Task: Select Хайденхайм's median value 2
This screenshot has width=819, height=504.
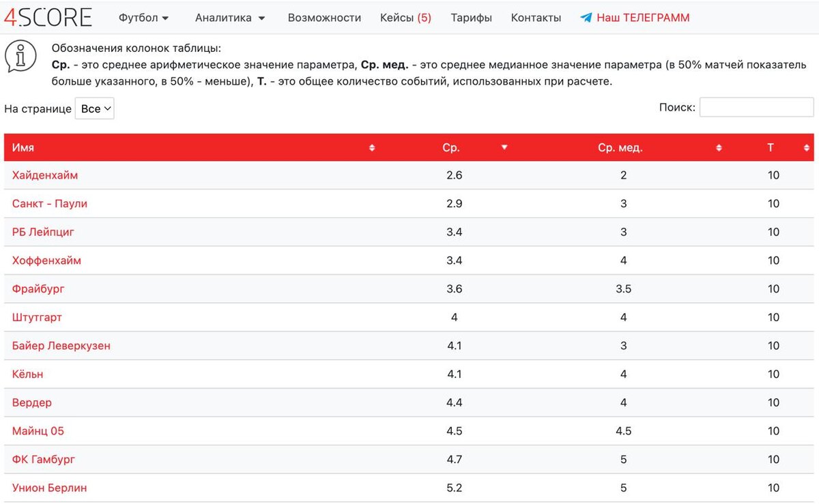Action: point(623,175)
